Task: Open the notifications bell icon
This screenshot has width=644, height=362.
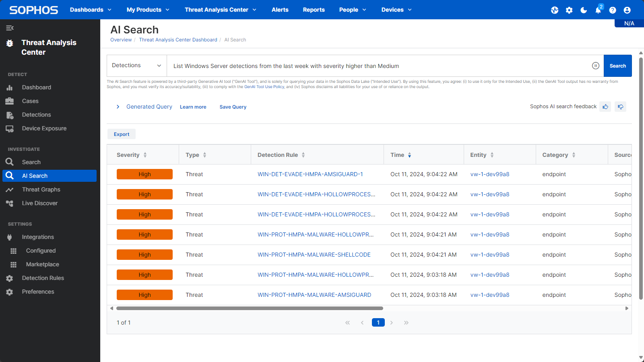Action: [598, 10]
